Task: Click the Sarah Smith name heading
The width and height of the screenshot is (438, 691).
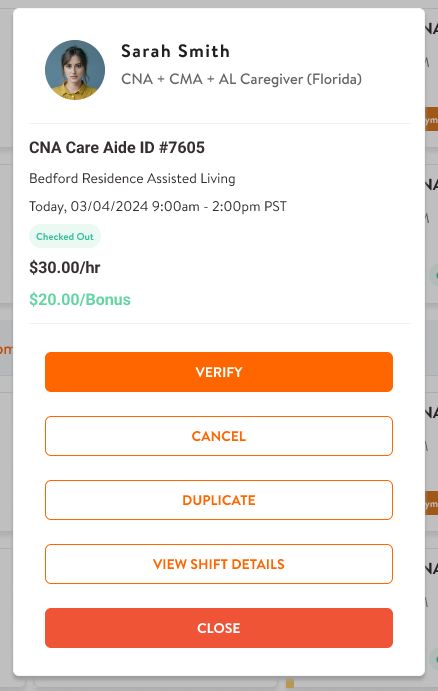Action: [175, 51]
